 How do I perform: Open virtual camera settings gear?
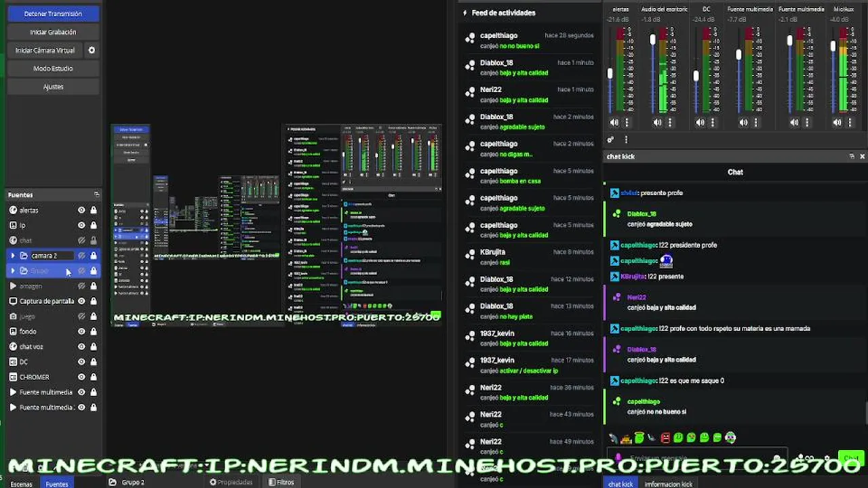(92, 50)
